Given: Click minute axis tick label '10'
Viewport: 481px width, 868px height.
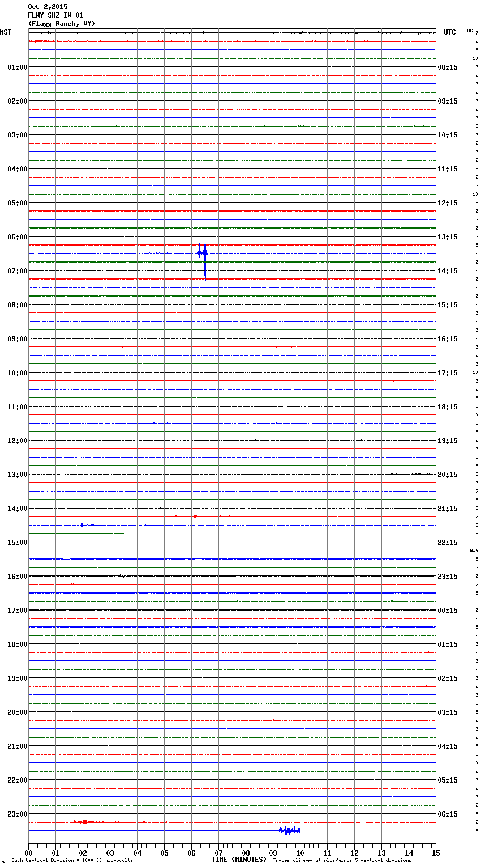Looking at the screenshot, I should click(x=300, y=853).
